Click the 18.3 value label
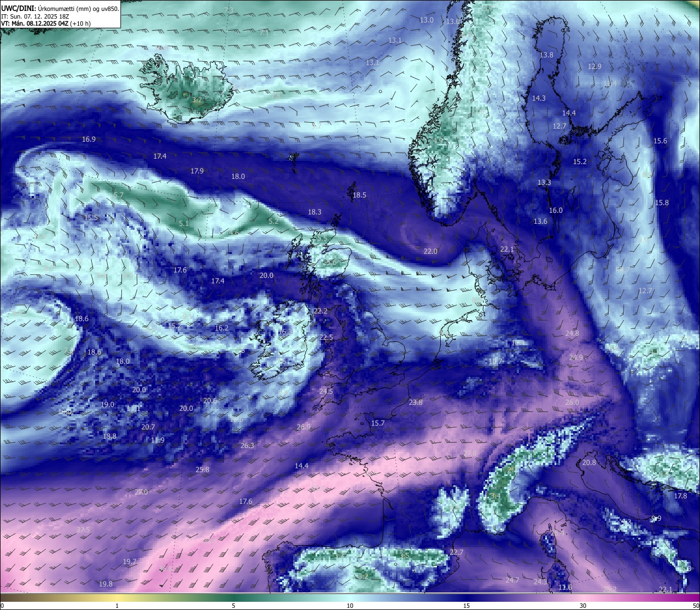700x610 pixels. (314, 212)
